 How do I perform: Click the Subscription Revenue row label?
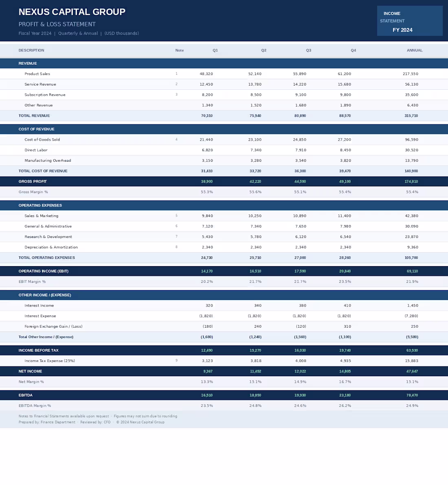(45, 95)
